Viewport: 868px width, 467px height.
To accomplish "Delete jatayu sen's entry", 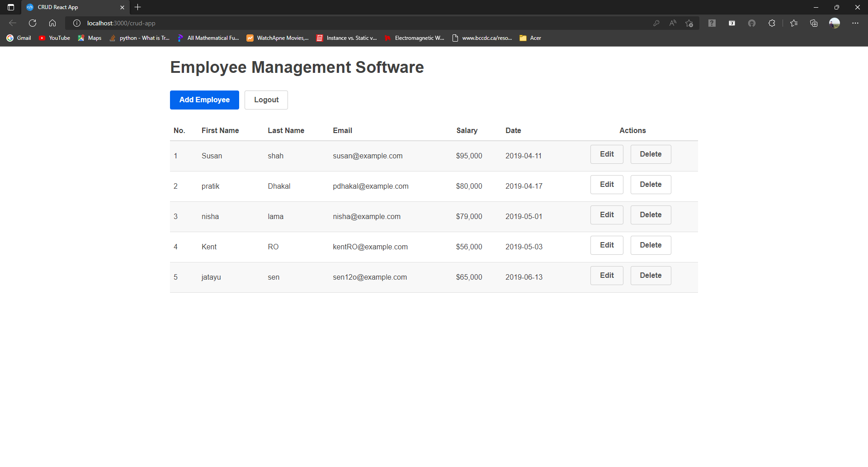I will (650, 275).
